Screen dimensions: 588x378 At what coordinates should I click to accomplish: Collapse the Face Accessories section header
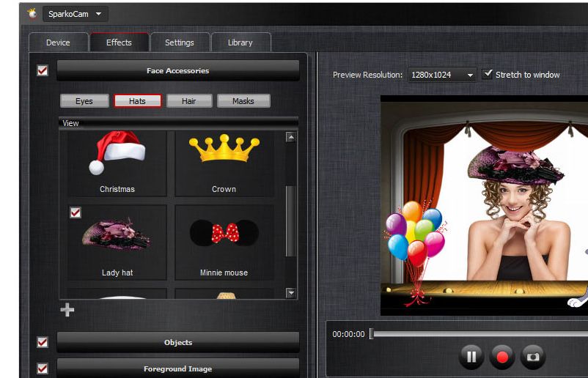[x=177, y=70]
